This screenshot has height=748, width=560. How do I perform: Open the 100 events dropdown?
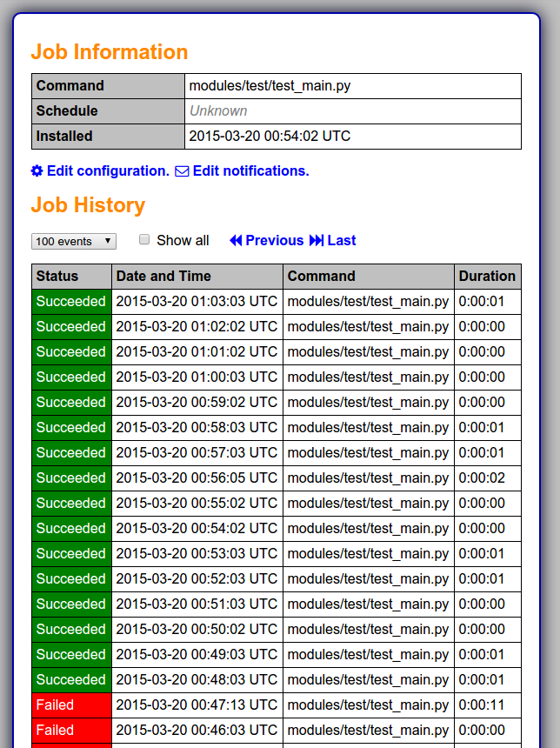[74, 242]
